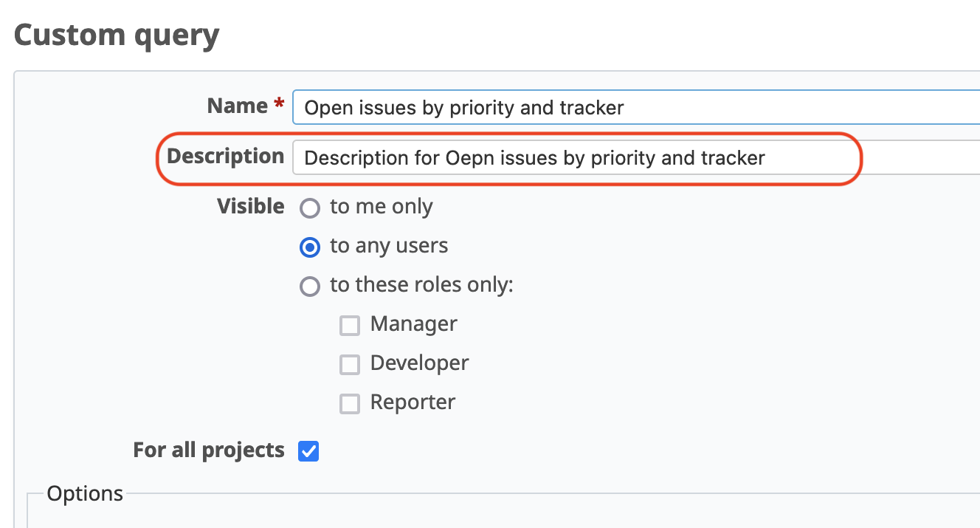
Task: Tick the Reporter role checkbox
Action: (350, 403)
